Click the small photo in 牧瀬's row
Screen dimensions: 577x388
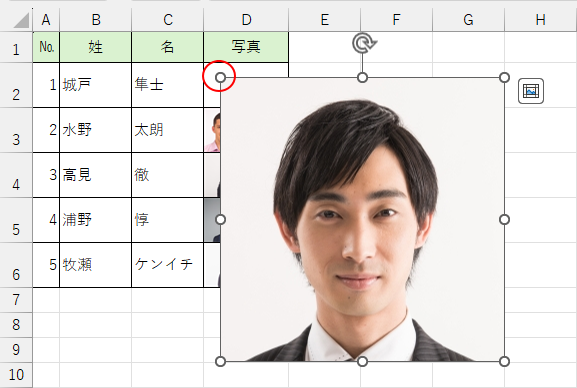click(212, 265)
